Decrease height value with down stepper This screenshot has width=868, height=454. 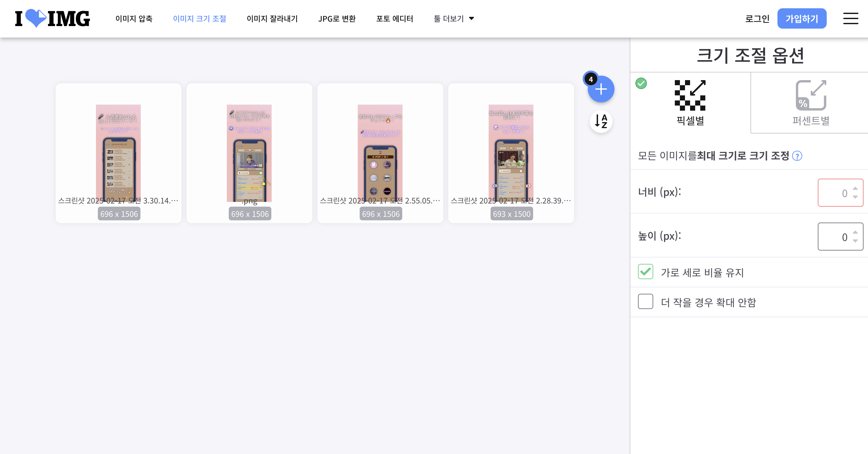point(855,241)
